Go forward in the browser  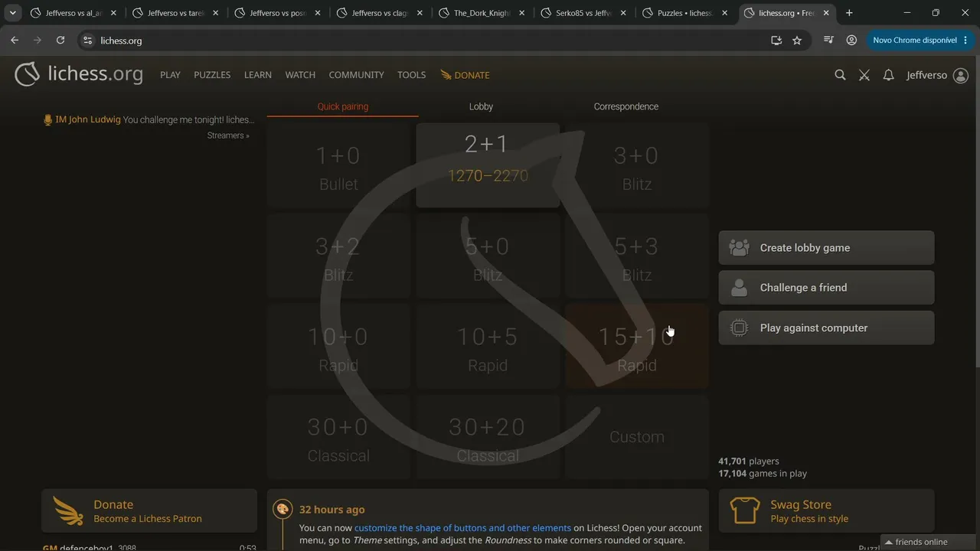tap(38, 41)
